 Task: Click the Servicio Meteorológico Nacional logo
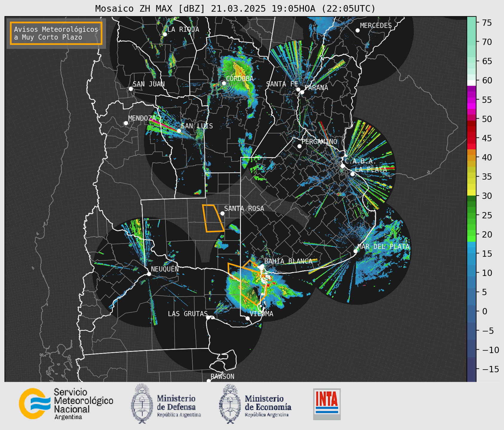[66, 404]
